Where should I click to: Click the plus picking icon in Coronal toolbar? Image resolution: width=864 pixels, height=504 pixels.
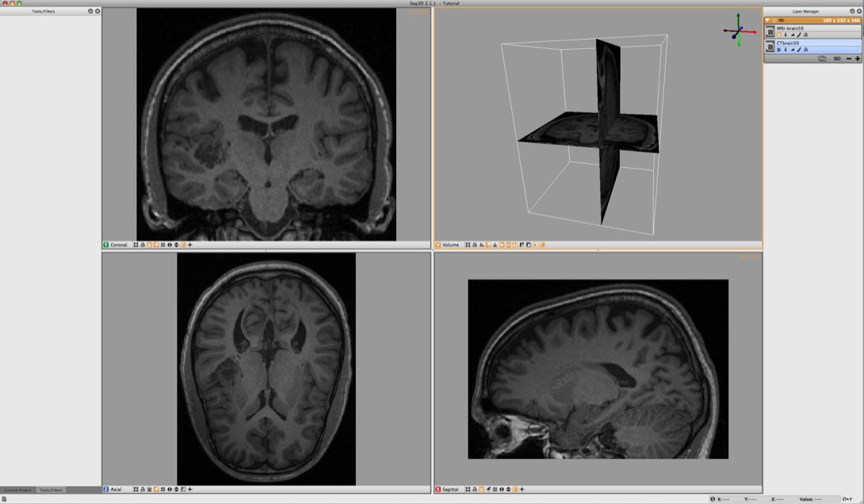point(190,245)
